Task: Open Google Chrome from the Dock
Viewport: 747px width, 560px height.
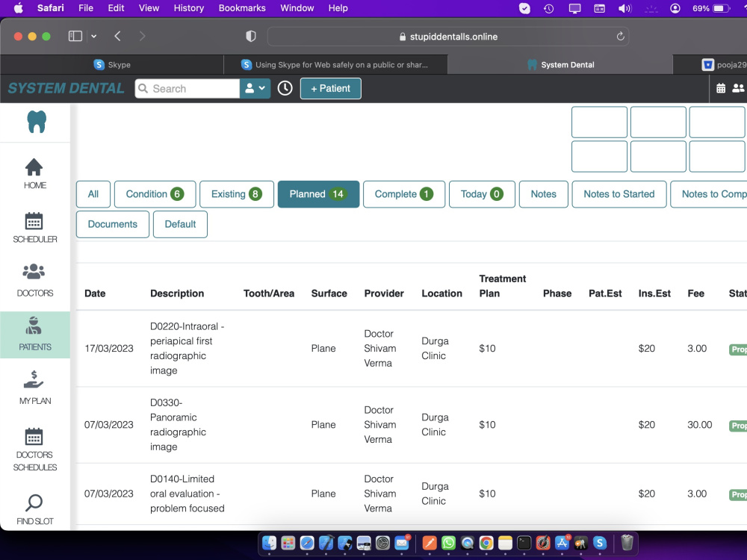Action: [486, 543]
